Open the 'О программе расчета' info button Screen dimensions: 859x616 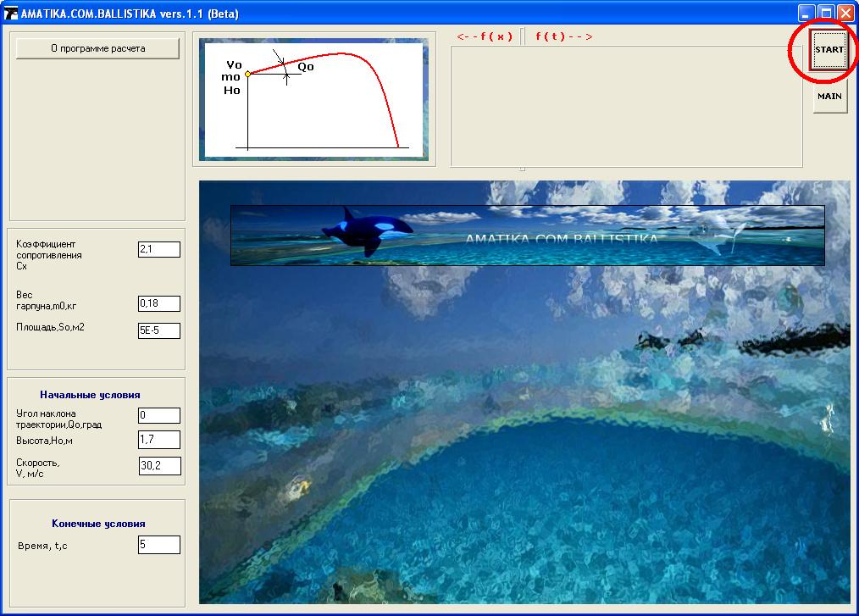(97, 48)
